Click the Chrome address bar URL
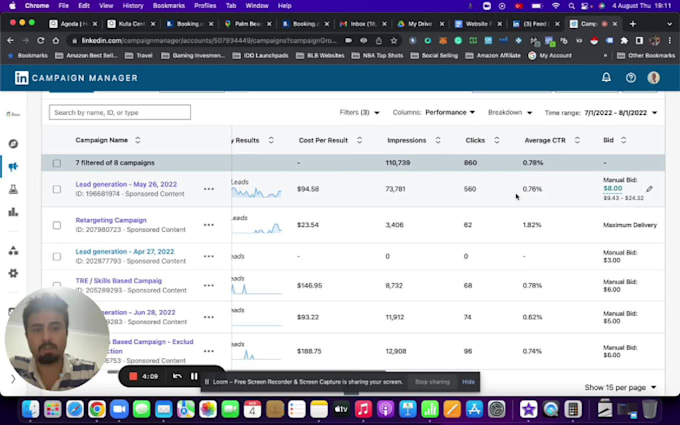This screenshot has height=425, width=680. pyautogui.click(x=209, y=40)
